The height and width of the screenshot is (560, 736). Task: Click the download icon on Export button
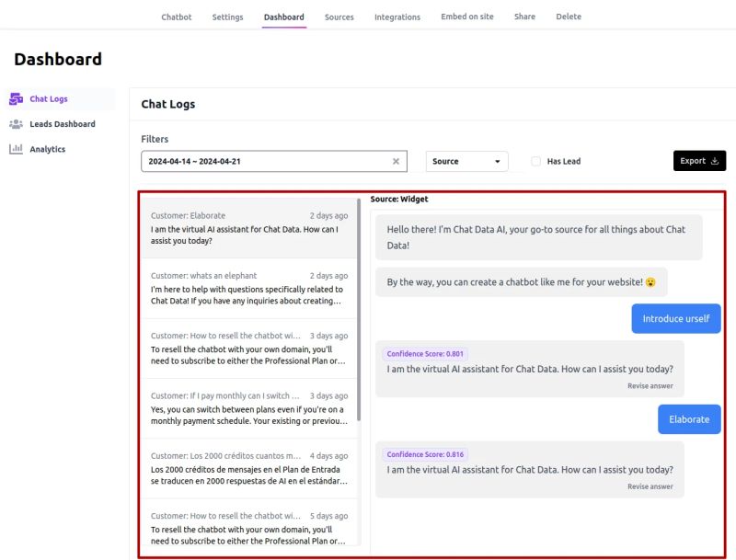(715, 161)
